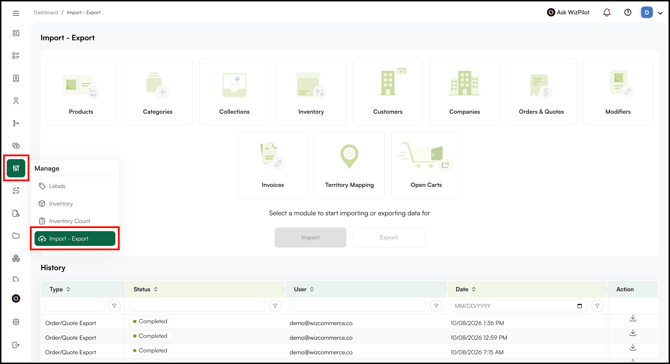Click the Manage sidebar icon

pyautogui.click(x=16, y=168)
